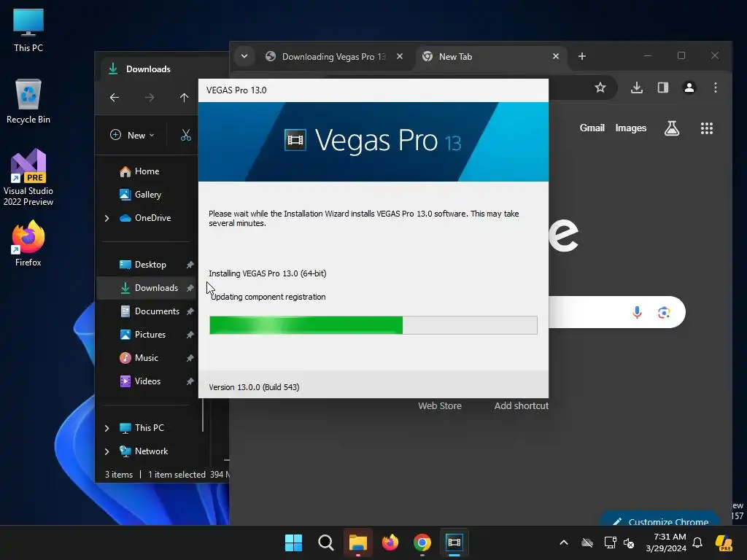This screenshot has height=560, width=747.
Task: Close the Downloading Vegas Pro tab
Action: click(400, 56)
